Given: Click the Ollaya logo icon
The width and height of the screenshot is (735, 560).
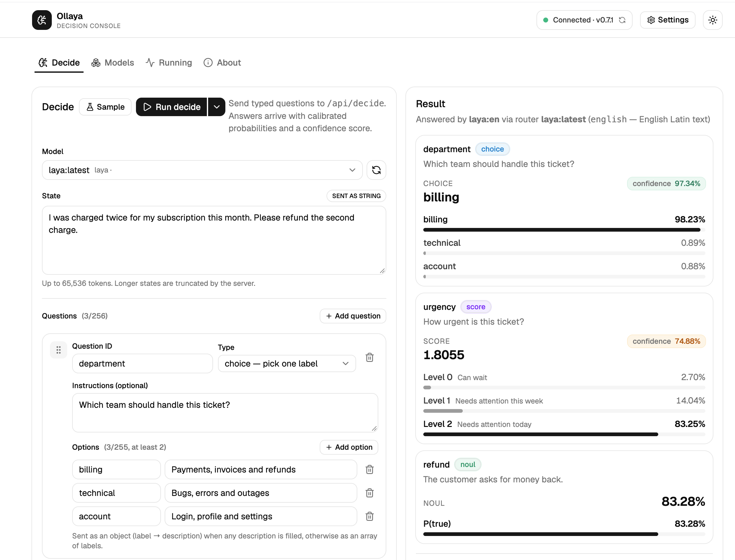Looking at the screenshot, I should click(42, 20).
